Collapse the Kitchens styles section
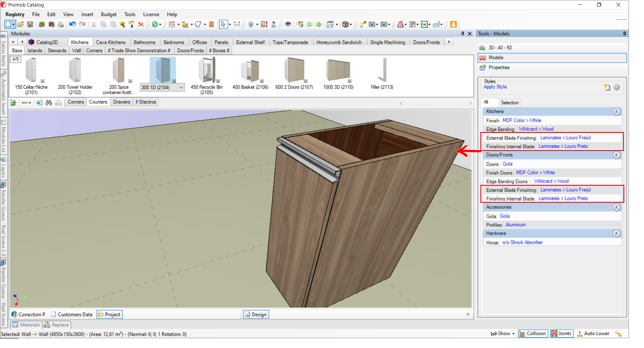This screenshot has height=348, width=644. click(x=616, y=112)
